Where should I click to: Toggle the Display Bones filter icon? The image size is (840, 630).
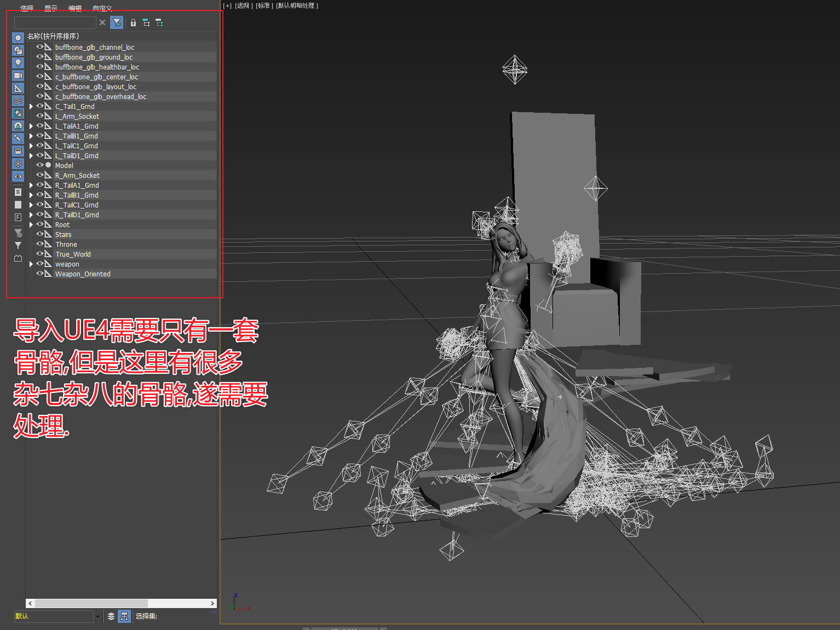(x=18, y=138)
